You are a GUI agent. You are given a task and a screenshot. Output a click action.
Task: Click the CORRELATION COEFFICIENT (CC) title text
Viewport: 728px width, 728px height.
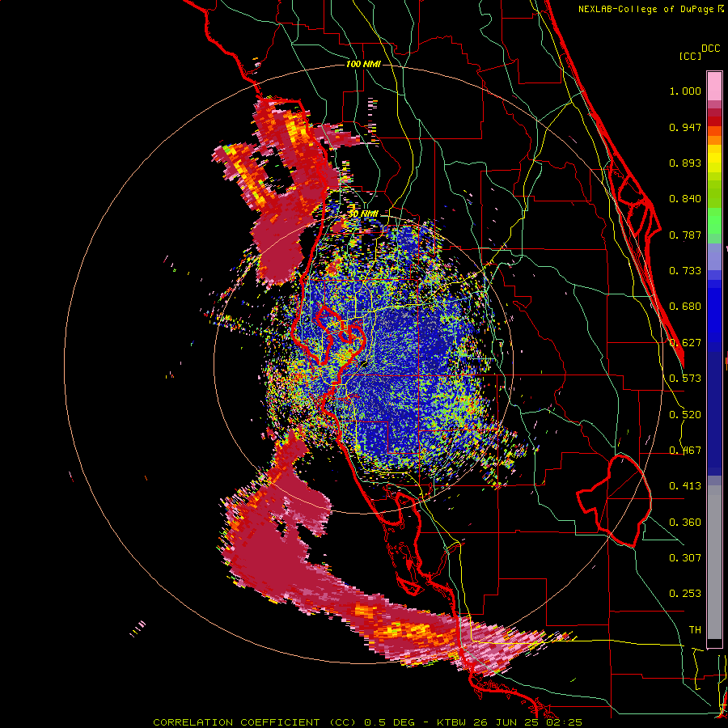[x=255, y=722]
